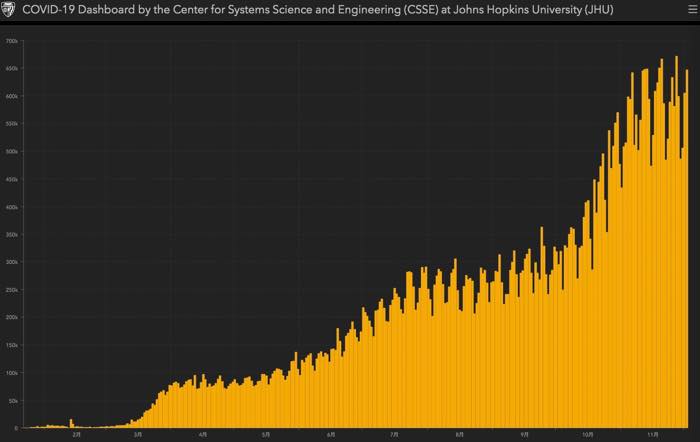Click the "500k" y-axis label
The height and width of the screenshot is (442, 700).
click(12, 152)
